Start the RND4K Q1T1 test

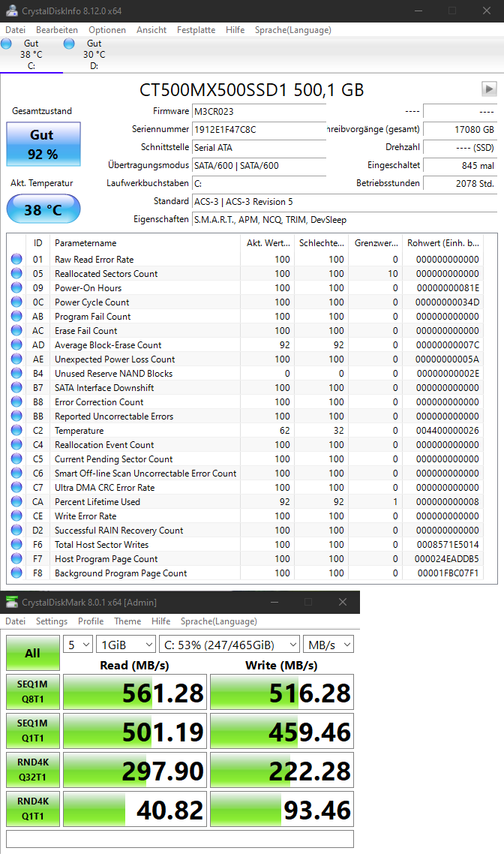[33, 809]
